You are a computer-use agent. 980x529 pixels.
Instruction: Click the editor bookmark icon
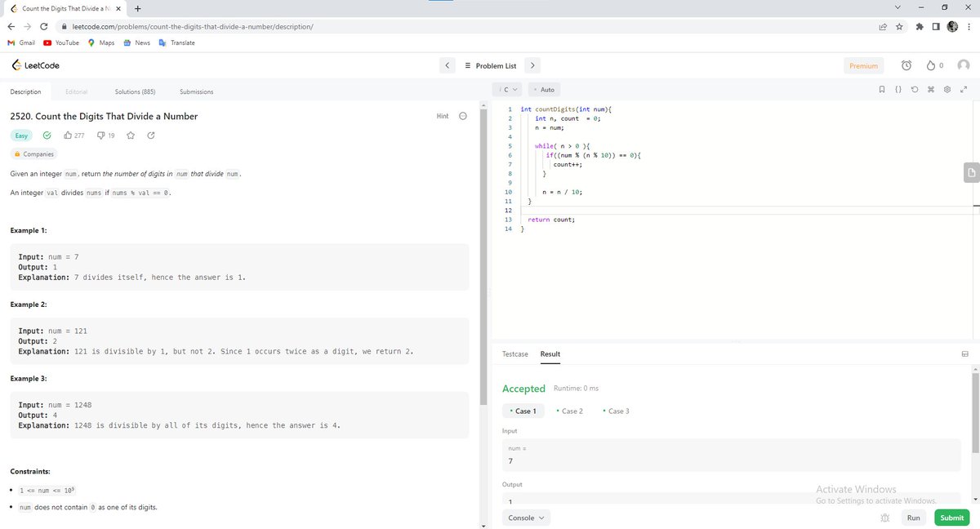tap(883, 89)
